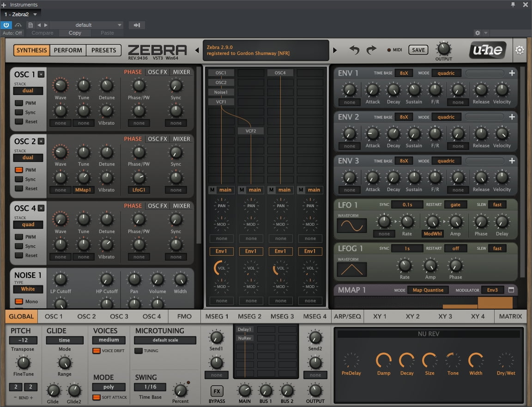
Task: Switch to the PRESETS tab
Action: (x=103, y=50)
